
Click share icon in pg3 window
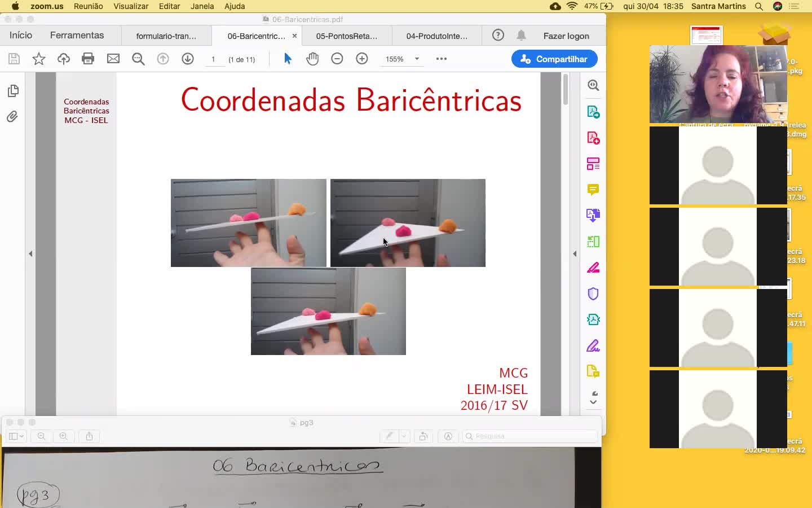pyautogui.click(x=89, y=436)
